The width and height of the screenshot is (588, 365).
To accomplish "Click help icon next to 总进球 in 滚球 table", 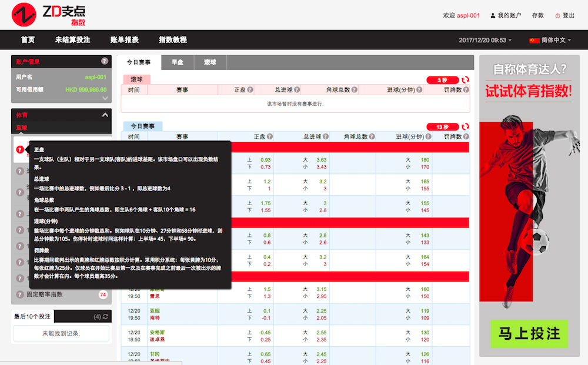I will pyautogui.click(x=297, y=90).
